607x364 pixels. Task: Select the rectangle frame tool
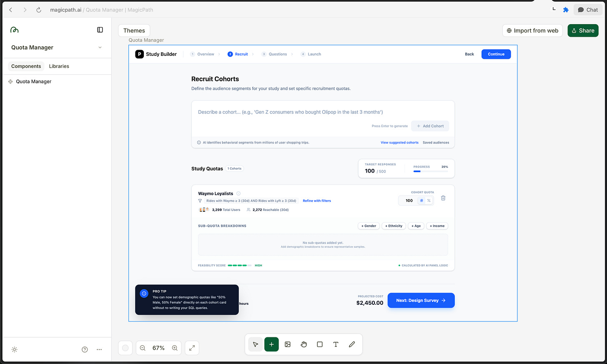(320, 344)
